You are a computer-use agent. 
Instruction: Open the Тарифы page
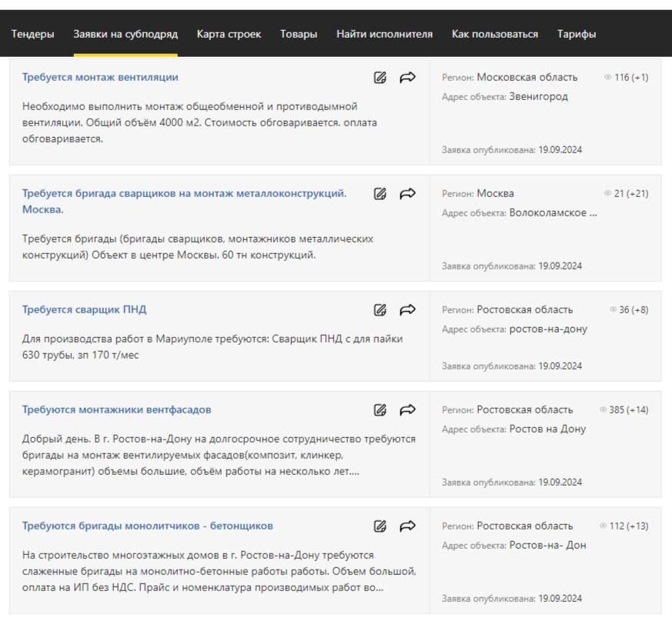coord(577,34)
